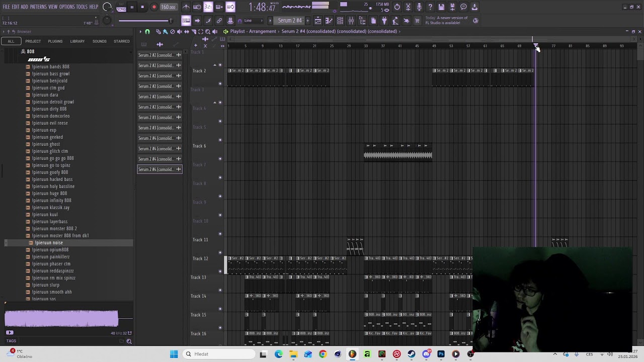Toggle the loop recording icon
644x362 pixels.
[230, 7]
